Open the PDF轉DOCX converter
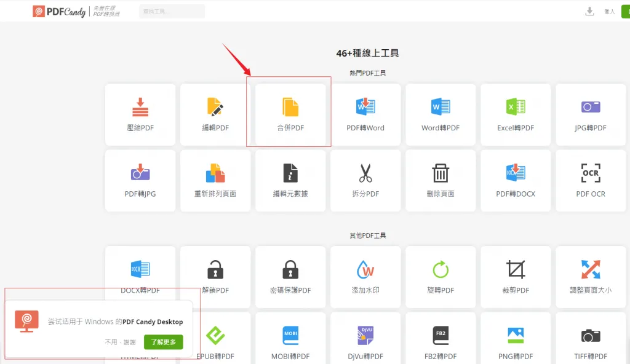Image resolution: width=630 pixels, height=364 pixels. click(516, 181)
